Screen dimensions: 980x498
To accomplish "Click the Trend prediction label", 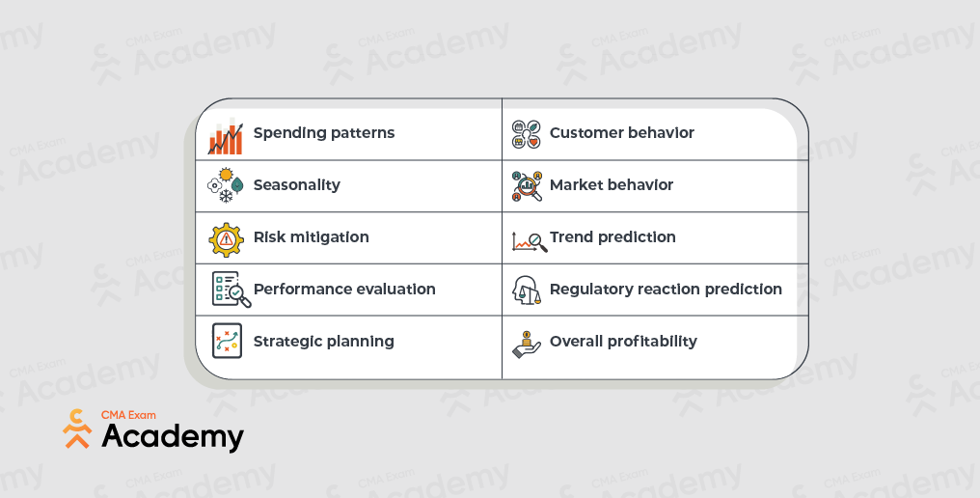I will tap(612, 237).
